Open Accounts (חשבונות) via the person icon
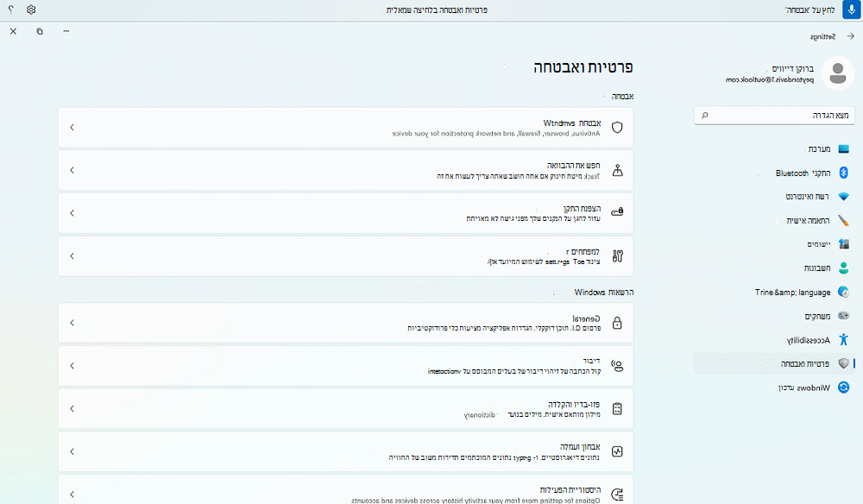 pyautogui.click(x=844, y=268)
